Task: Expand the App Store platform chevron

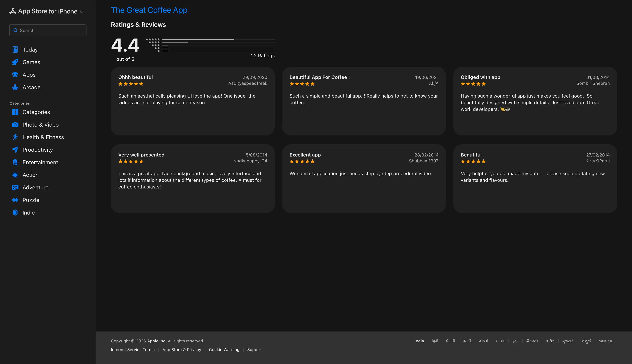Action: pyautogui.click(x=81, y=11)
